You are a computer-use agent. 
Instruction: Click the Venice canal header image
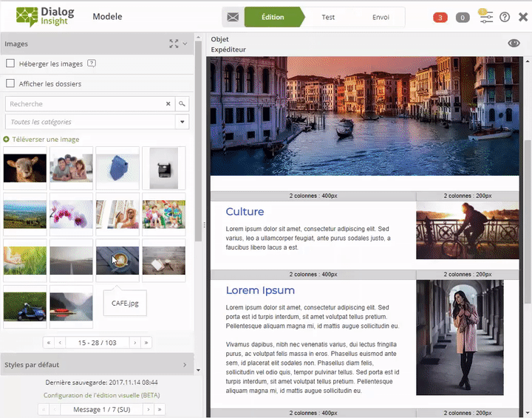point(365,116)
